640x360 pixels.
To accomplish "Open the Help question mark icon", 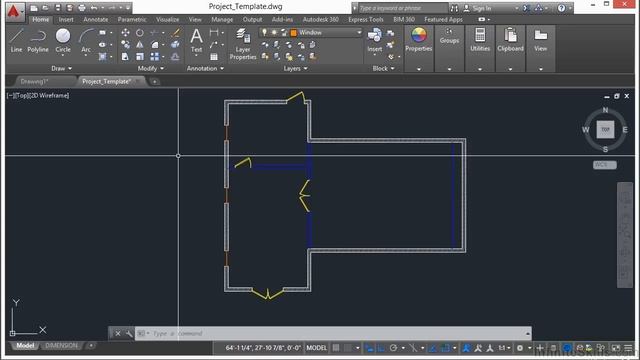I will tap(562, 8).
